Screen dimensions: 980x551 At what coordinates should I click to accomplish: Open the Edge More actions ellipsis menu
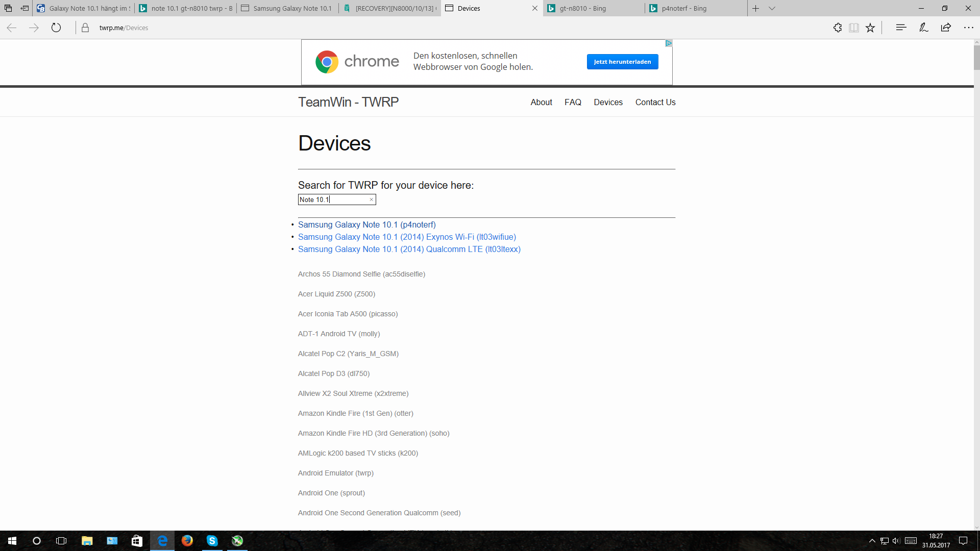968,28
